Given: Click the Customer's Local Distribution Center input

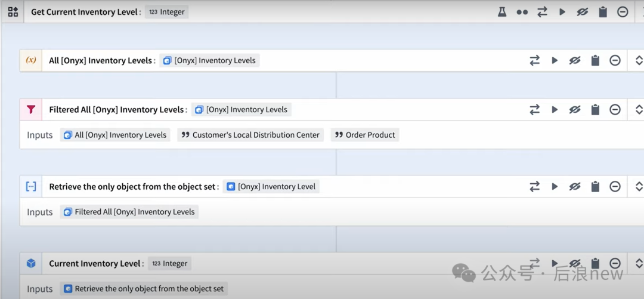Looking at the screenshot, I should coord(250,135).
